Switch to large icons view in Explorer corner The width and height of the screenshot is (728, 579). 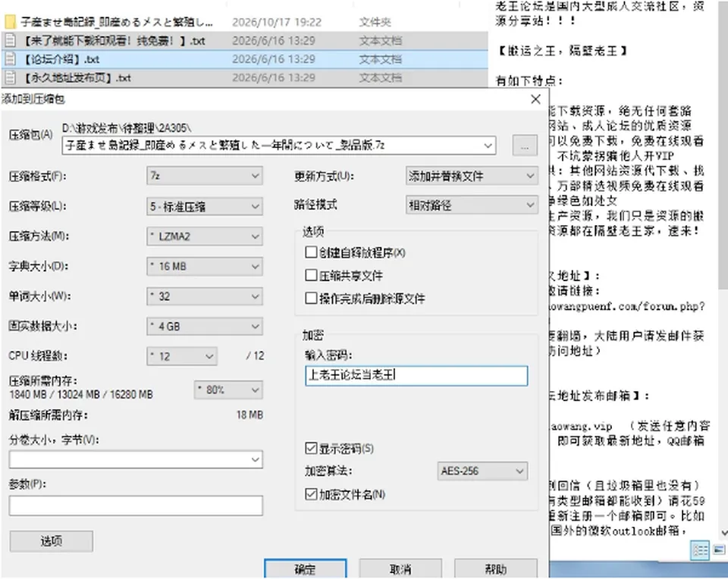click(719, 550)
